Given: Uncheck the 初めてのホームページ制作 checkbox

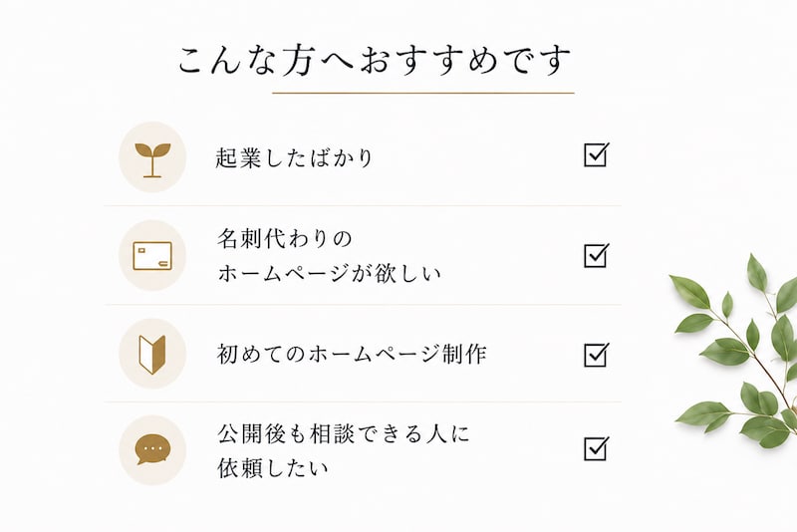Looking at the screenshot, I should (x=596, y=355).
